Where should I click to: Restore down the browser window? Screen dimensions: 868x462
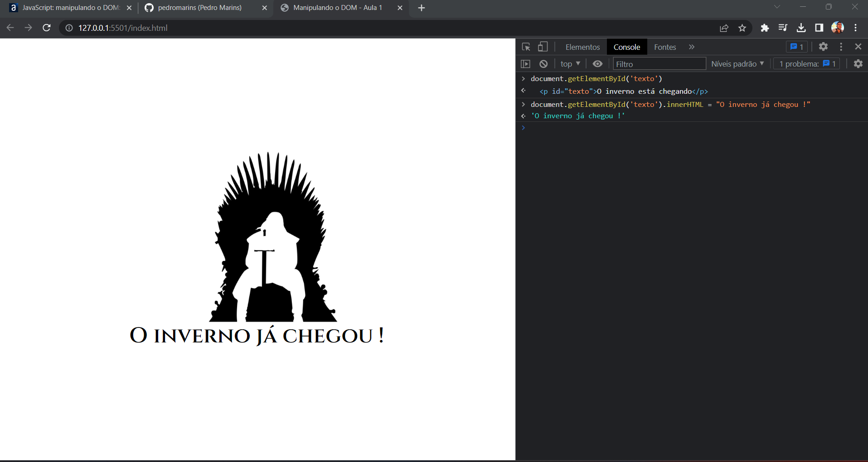[829, 7]
